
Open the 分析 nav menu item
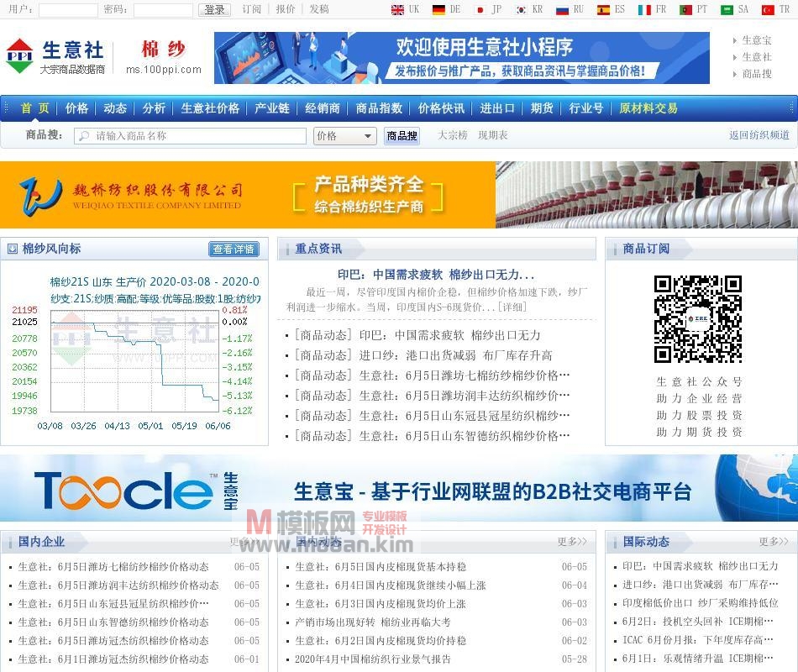[x=154, y=108]
